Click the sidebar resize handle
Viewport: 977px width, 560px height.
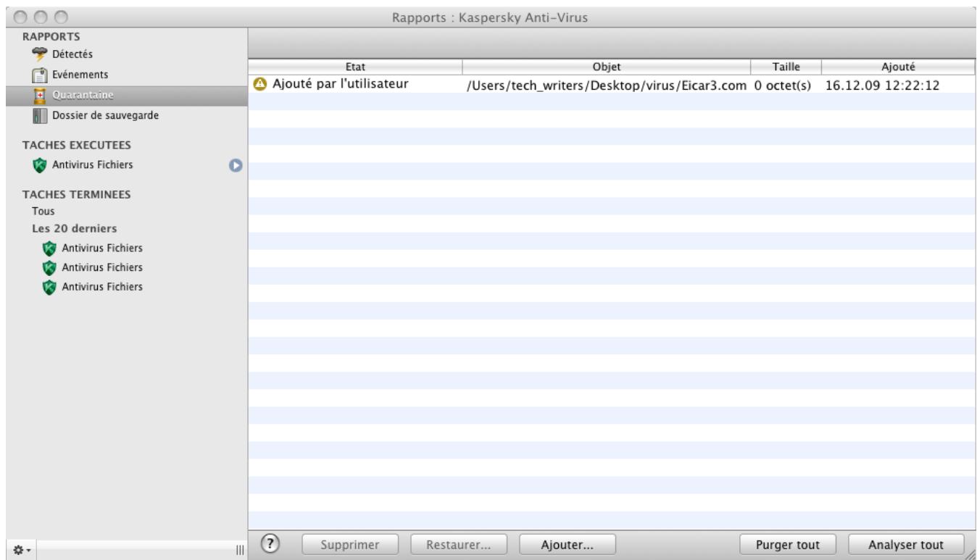[239, 551]
